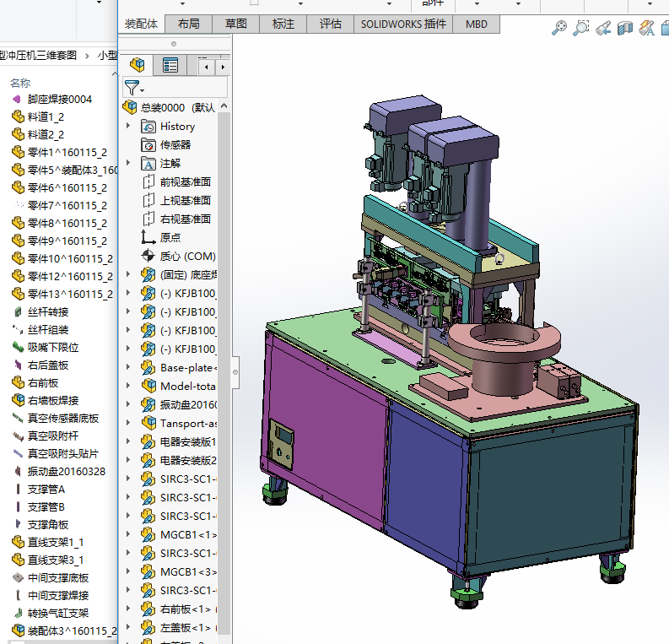Select 质心 (COM) center of mass item
669x644 pixels.
(187, 256)
